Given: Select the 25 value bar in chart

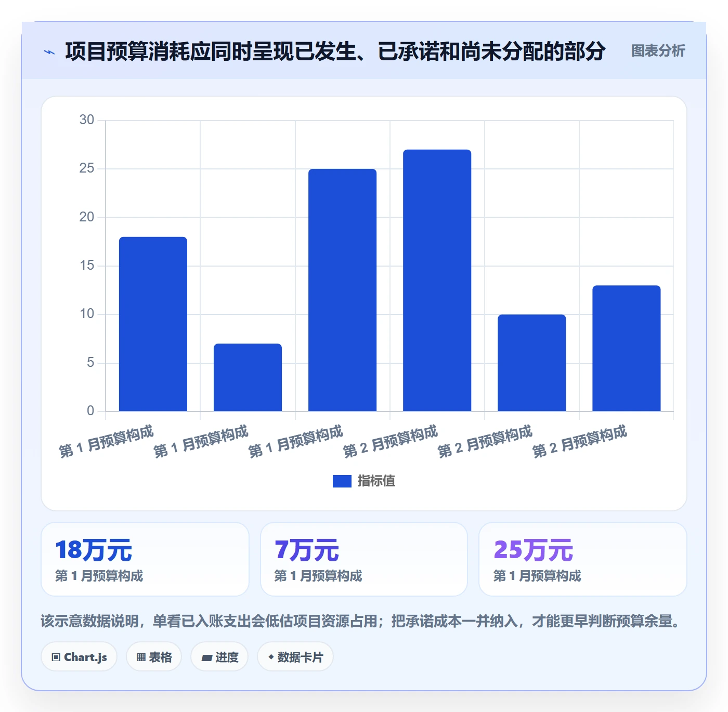Looking at the screenshot, I should [342, 290].
